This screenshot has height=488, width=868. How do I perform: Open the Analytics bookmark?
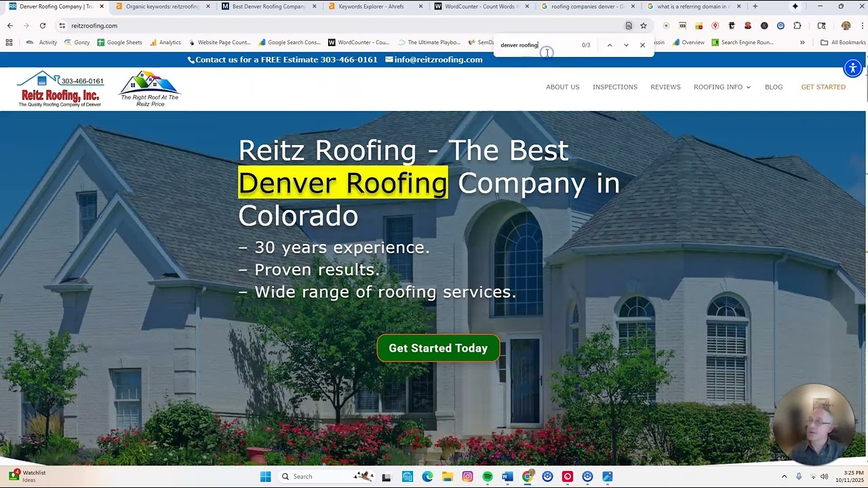point(165,42)
